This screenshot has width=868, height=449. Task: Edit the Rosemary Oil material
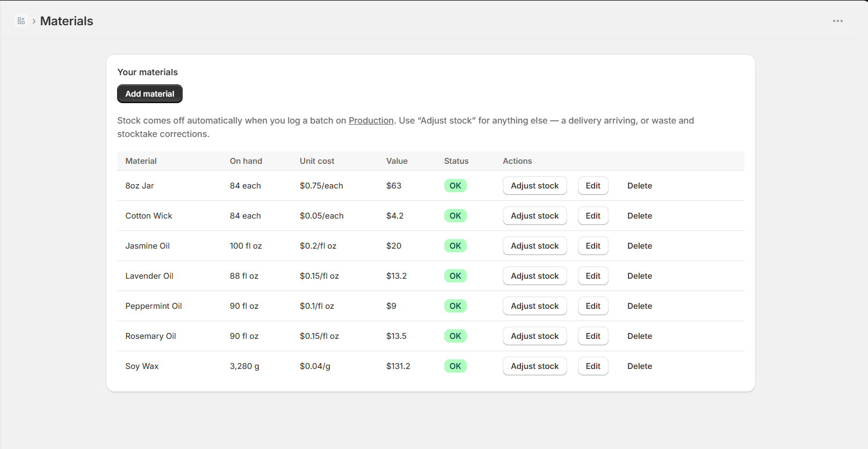coord(593,336)
